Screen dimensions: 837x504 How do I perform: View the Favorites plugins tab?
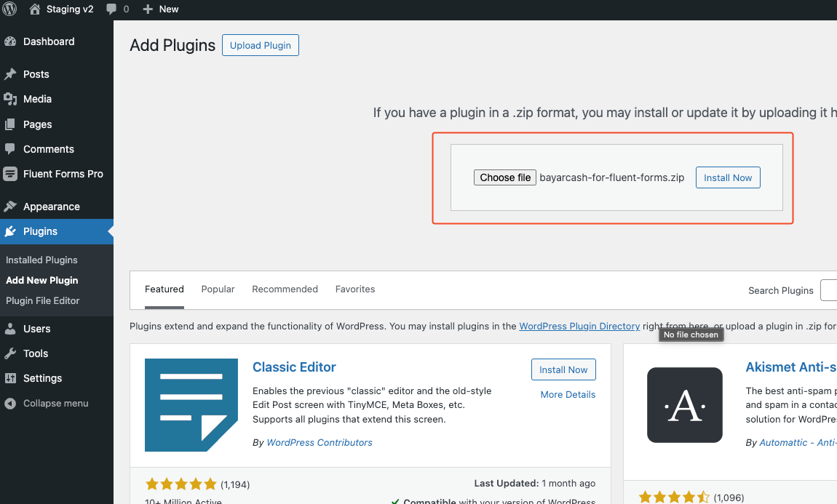355,289
